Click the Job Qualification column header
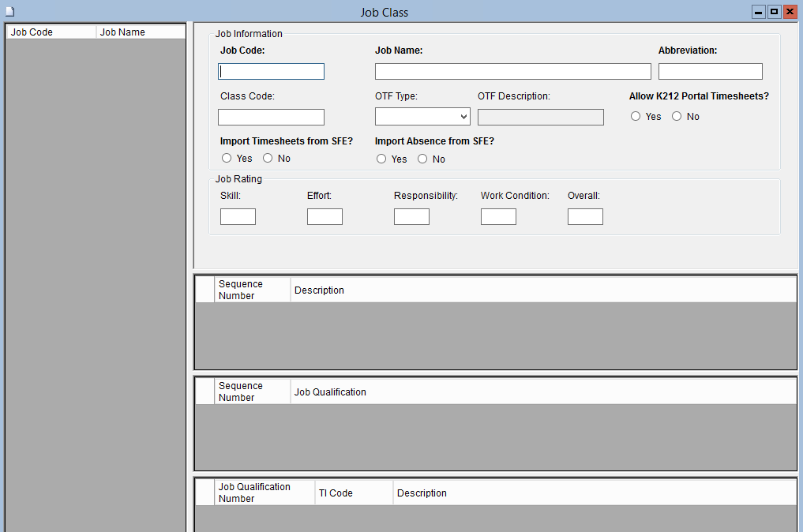The width and height of the screenshot is (803, 532). (x=330, y=392)
